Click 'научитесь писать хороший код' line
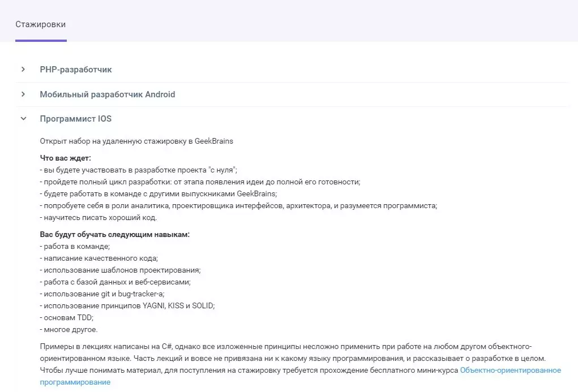The width and height of the screenshot is (578, 392). pos(99,217)
